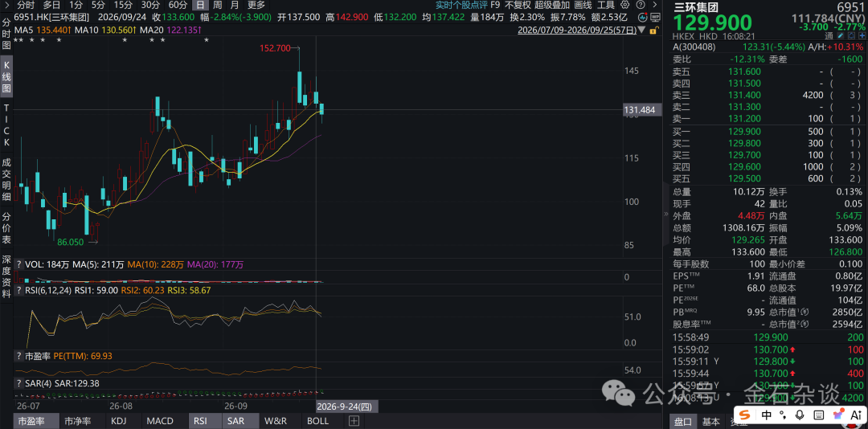Open the live market pulse icon with the red dot
The image size is (868, 429).
[x=643, y=17]
